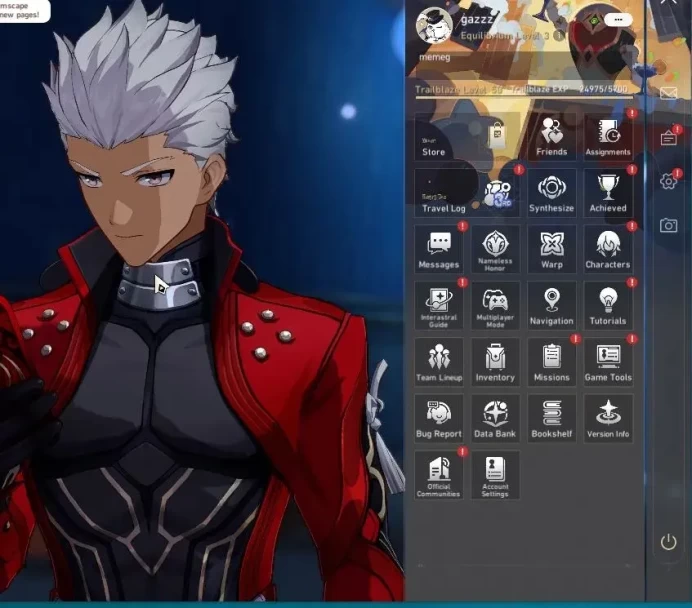Open the Characters menu
Screen dimensions: 692x608
(608, 249)
